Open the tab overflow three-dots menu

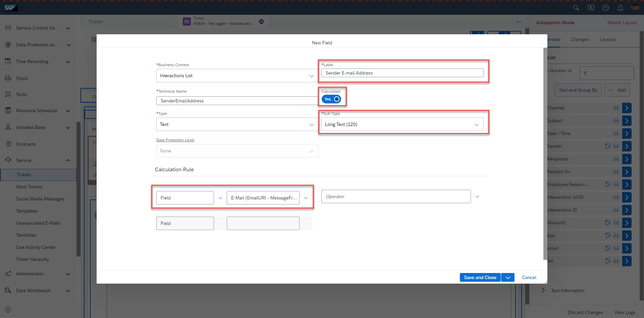pos(519,22)
